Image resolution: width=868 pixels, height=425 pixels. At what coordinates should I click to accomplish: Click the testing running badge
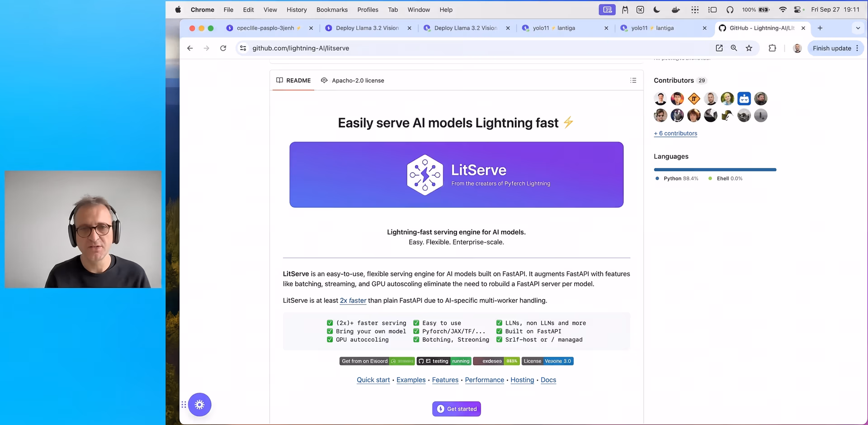pyautogui.click(x=444, y=361)
